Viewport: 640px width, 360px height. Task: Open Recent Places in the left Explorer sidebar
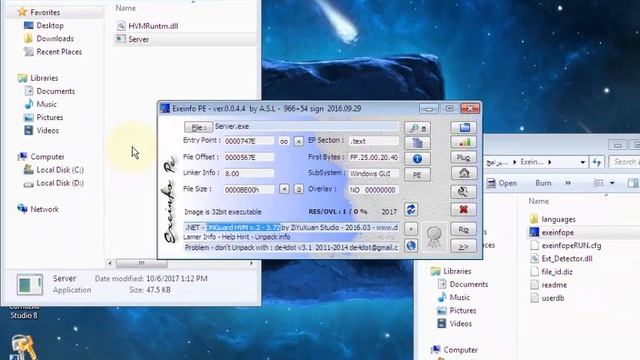point(59,52)
